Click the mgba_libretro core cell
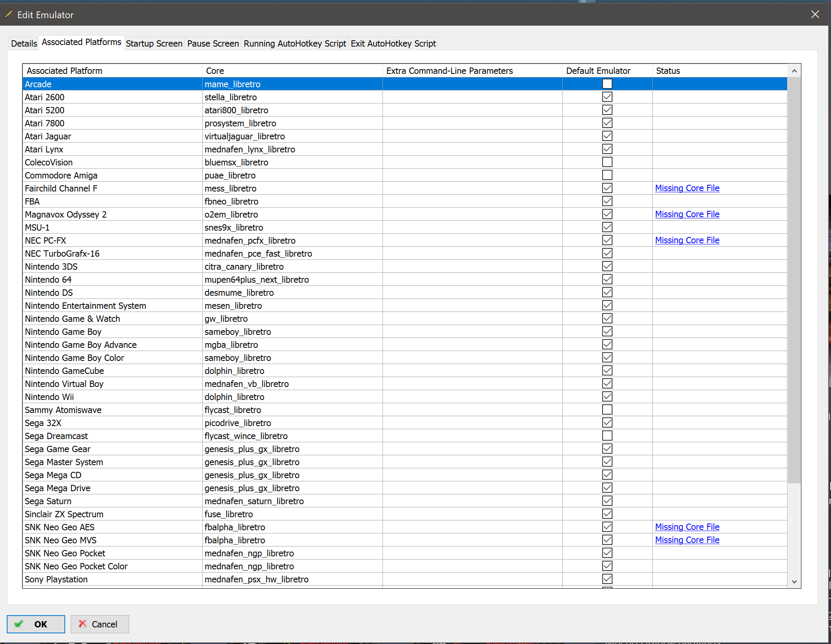831x644 pixels. [292, 344]
